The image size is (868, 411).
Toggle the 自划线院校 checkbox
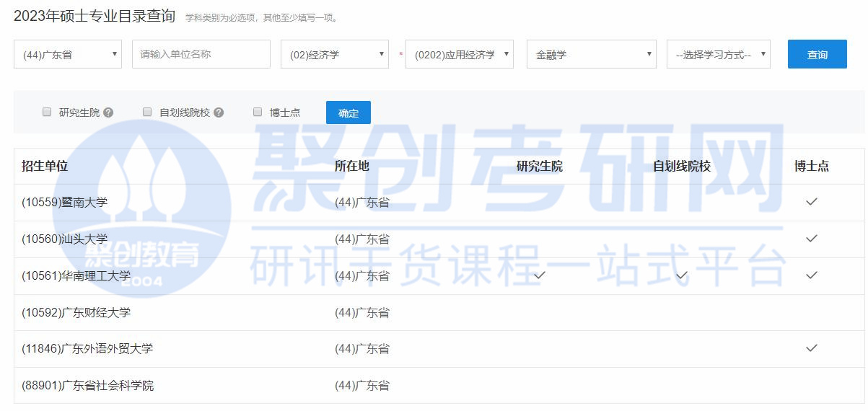(x=147, y=112)
